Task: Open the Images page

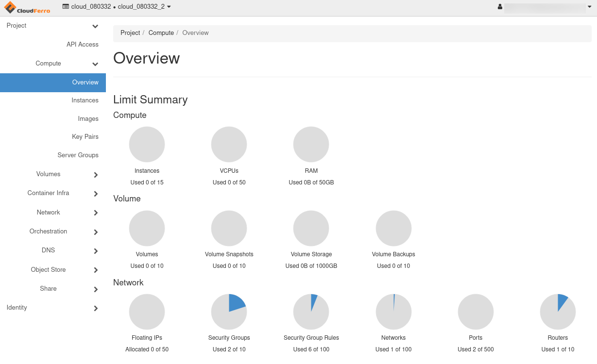Action: point(88,119)
